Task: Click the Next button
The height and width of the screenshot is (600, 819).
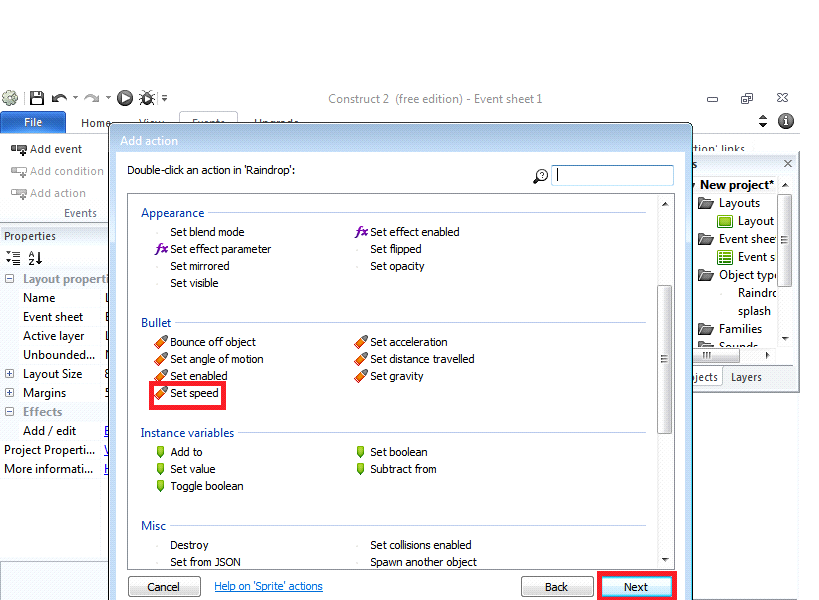Action: coord(636,587)
